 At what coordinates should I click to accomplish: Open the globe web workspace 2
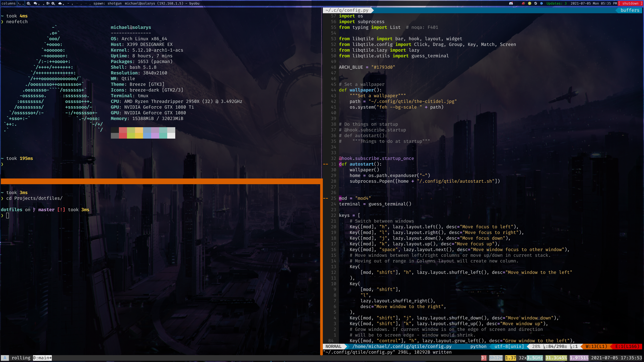pos(29,4)
